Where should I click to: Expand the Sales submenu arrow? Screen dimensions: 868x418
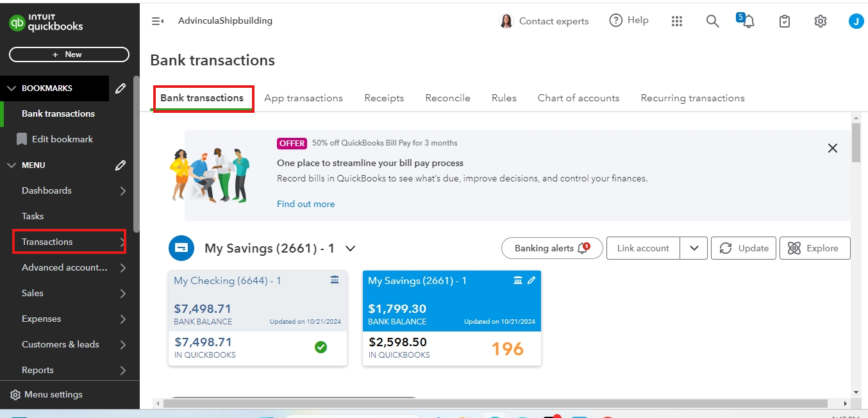coord(123,294)
